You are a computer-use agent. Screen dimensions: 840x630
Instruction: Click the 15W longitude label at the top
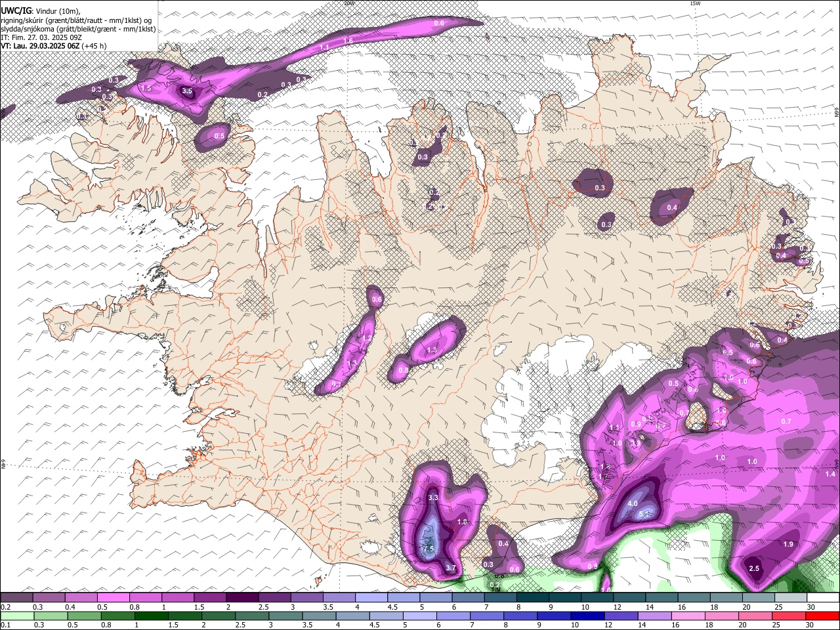[x=695, y=3]
